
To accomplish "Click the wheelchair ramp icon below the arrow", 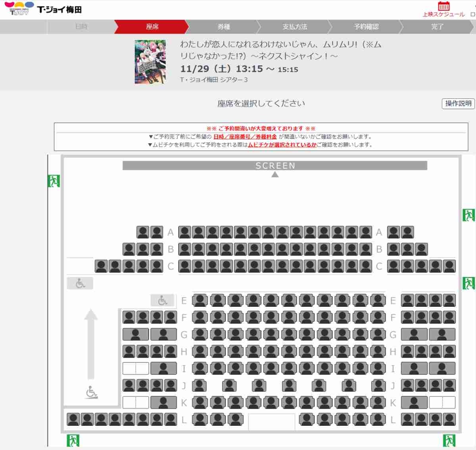I will pyautogui.click(x=92, y=392).
